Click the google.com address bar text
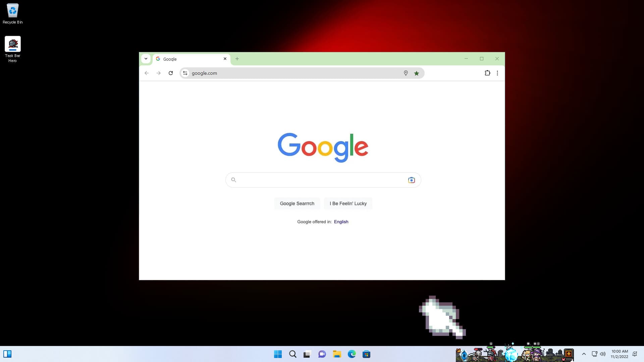Screen dimensions: 644x362 (204, 73)
